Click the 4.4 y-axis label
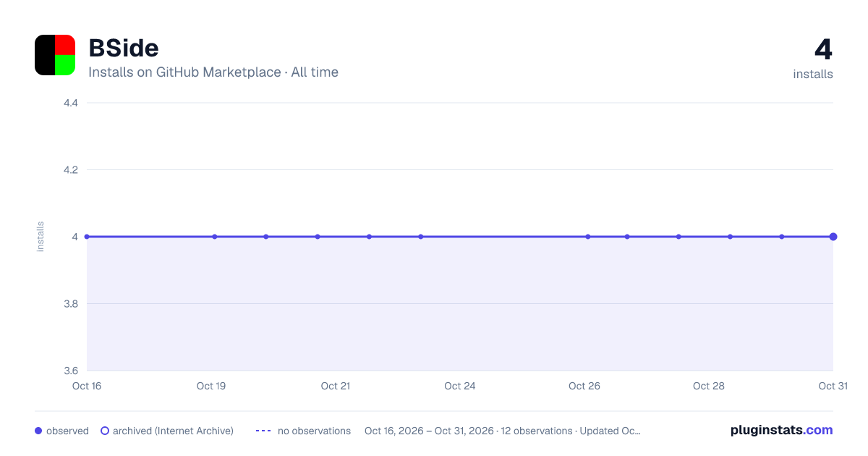Viewport: 868px width, 456px height. (x=71, y=103)
